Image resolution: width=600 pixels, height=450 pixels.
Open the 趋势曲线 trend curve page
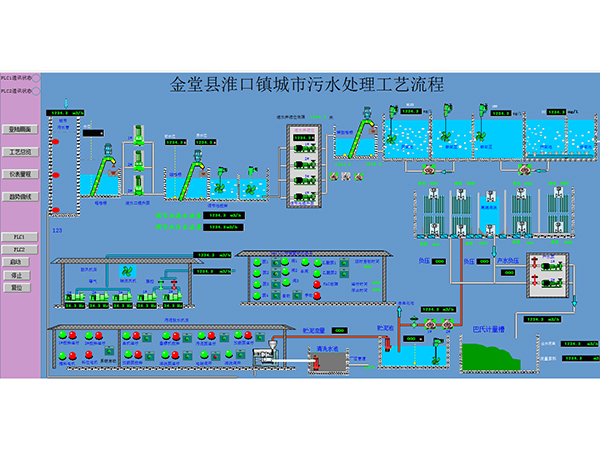click(x=20, y=197)
